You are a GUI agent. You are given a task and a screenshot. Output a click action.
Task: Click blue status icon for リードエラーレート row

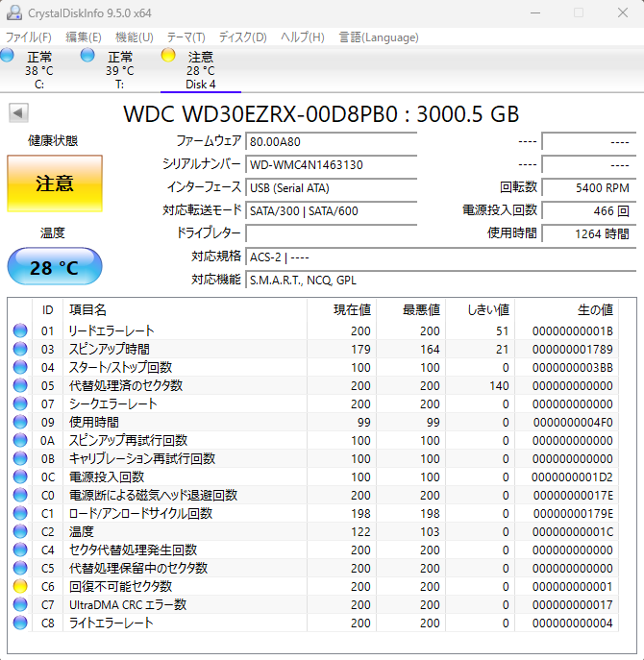[20, 330]
